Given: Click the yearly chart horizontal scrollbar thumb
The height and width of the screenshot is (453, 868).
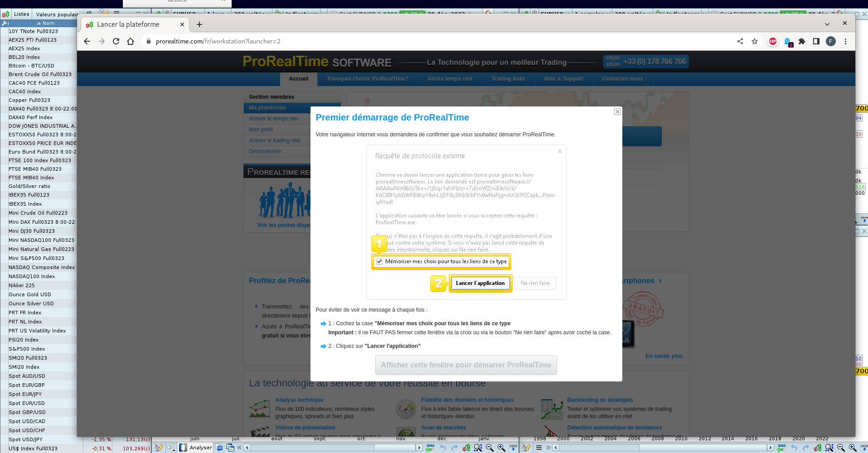Looking at the screenshot, I should tap(703, 448).
